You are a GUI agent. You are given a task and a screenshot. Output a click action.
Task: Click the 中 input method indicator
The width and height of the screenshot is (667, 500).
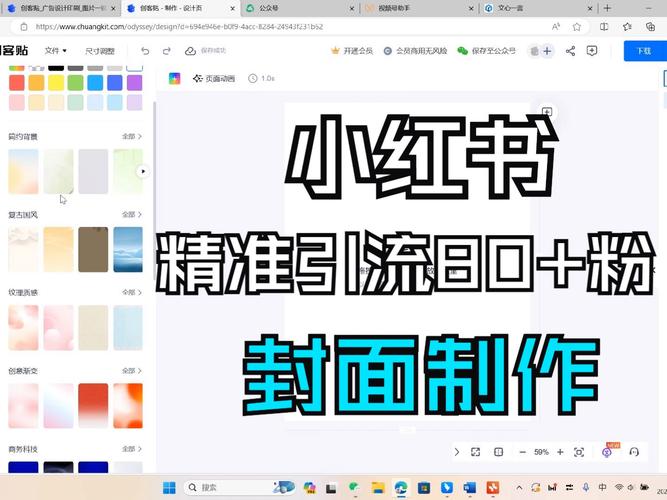[x=602, y=488]
